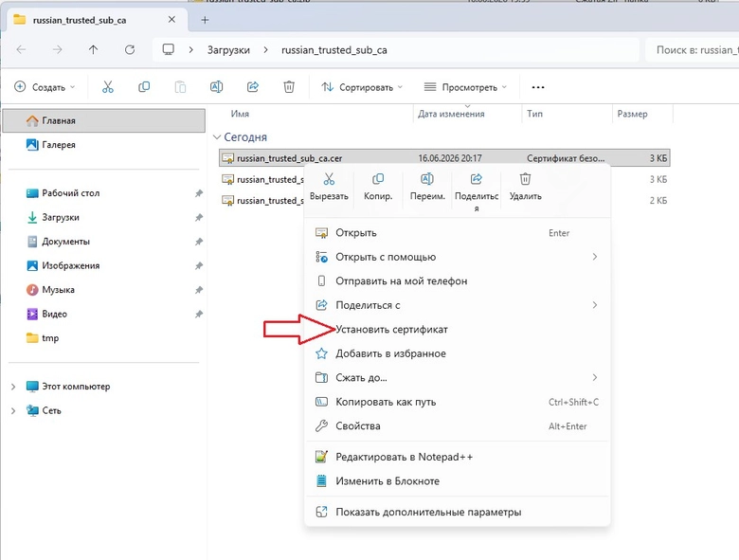Open the three-dots more options menu
Image resolution: width=739 pixels, height=560 pixels.
pyautogui.click(x=538, y=87)
